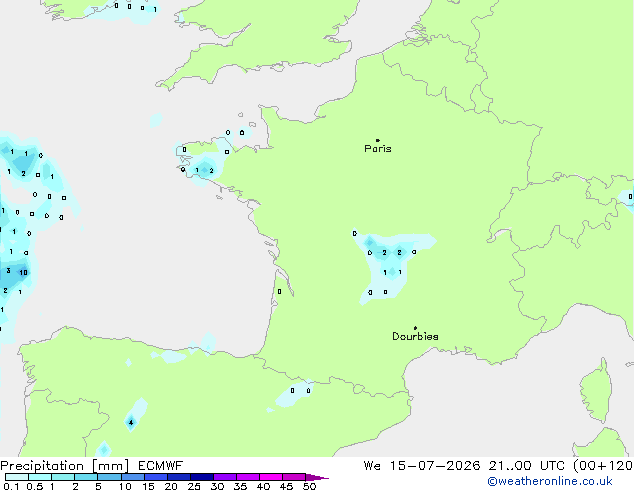This screenshot has width=634, height=490.
Task: Select the lightest 0.1 mm legend swatch
Action: click(17, 477)
